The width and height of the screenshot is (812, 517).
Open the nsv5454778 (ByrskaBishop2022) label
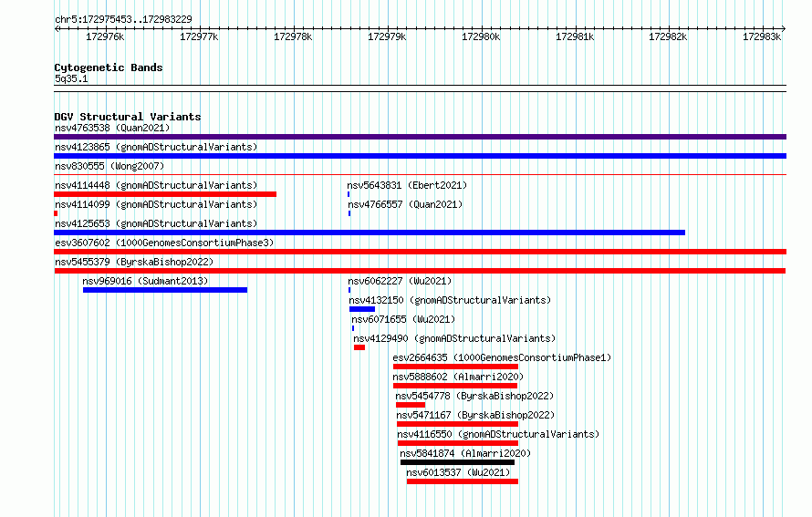click(x=474, y=396)
